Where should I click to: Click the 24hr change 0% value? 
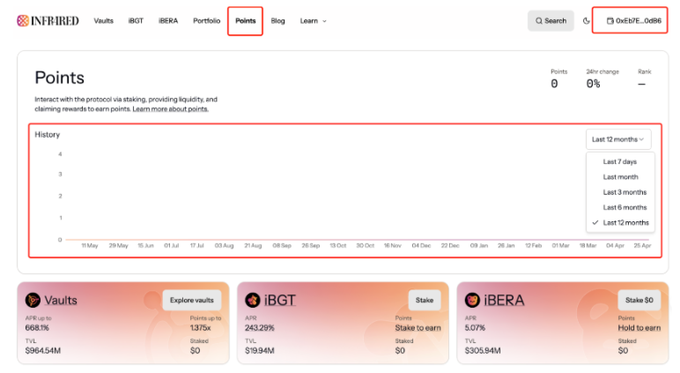(x=593, y=84)
